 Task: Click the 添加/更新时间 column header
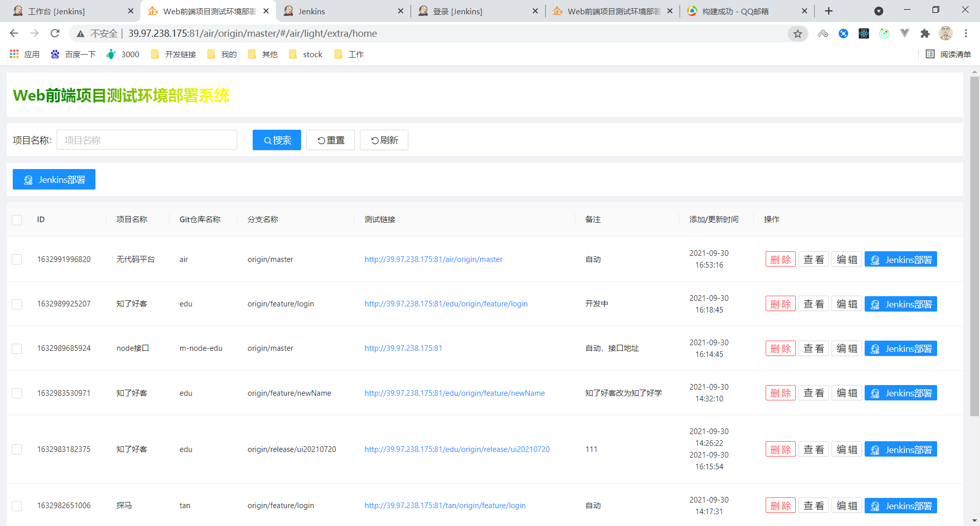(x=714, y=220)
